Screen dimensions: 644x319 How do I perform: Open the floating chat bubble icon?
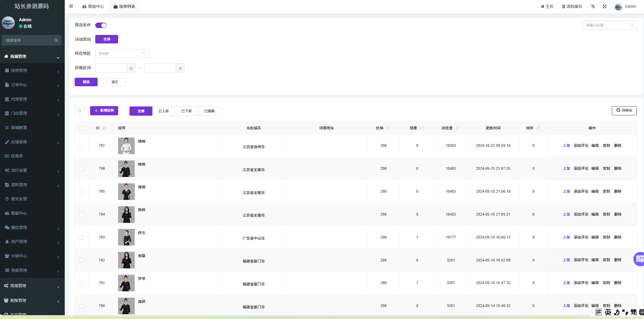(x=639, y=259)
